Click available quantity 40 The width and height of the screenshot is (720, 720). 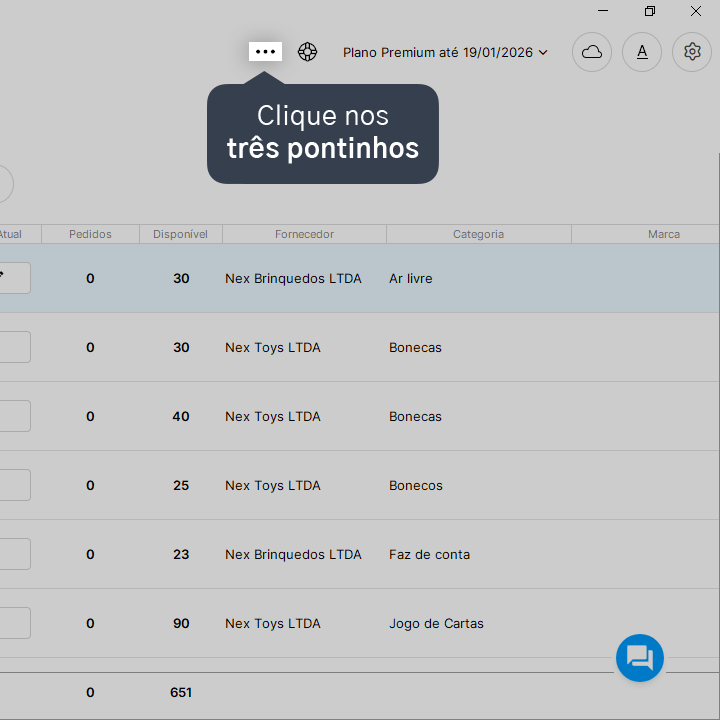[181, 416]
